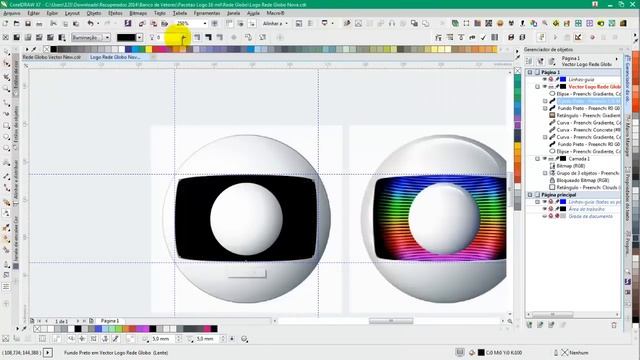The width and height of the screenshot is (640, 360).
Task: Click the first view icon atop the object manager
Action: (529, 62)
